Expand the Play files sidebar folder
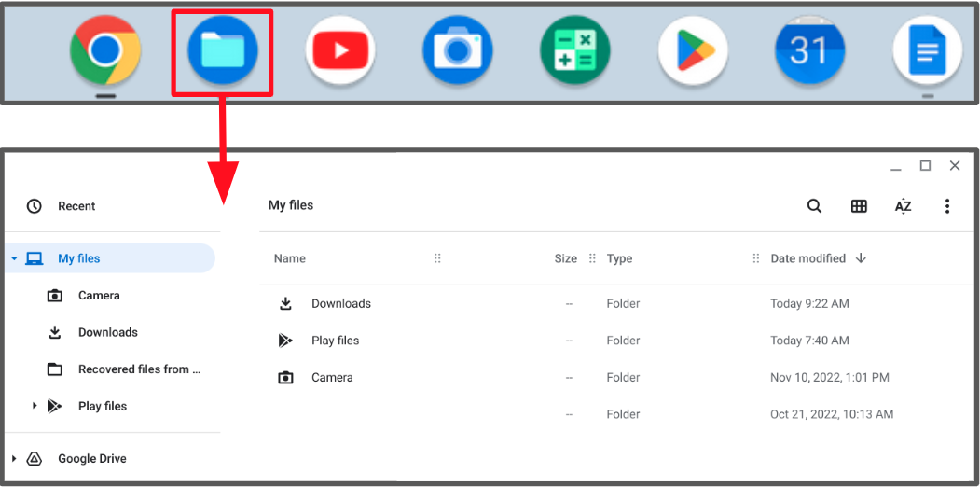Viewport: 980px width, 487px height. pos(35,406)
